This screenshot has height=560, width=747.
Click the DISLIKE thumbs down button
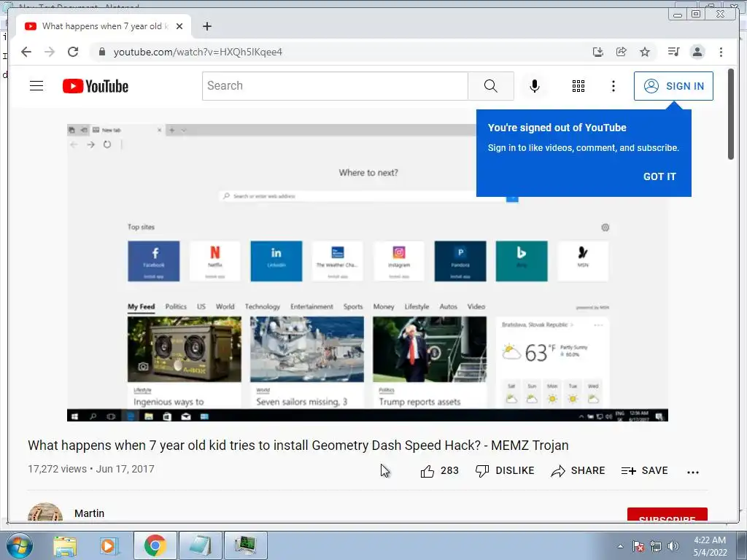click(505, 471)
